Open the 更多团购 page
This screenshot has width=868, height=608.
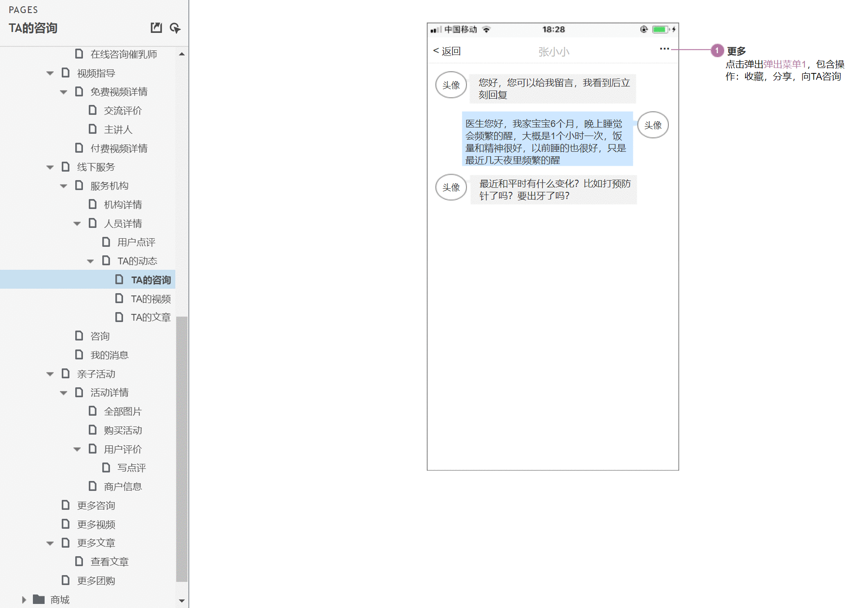96,581
